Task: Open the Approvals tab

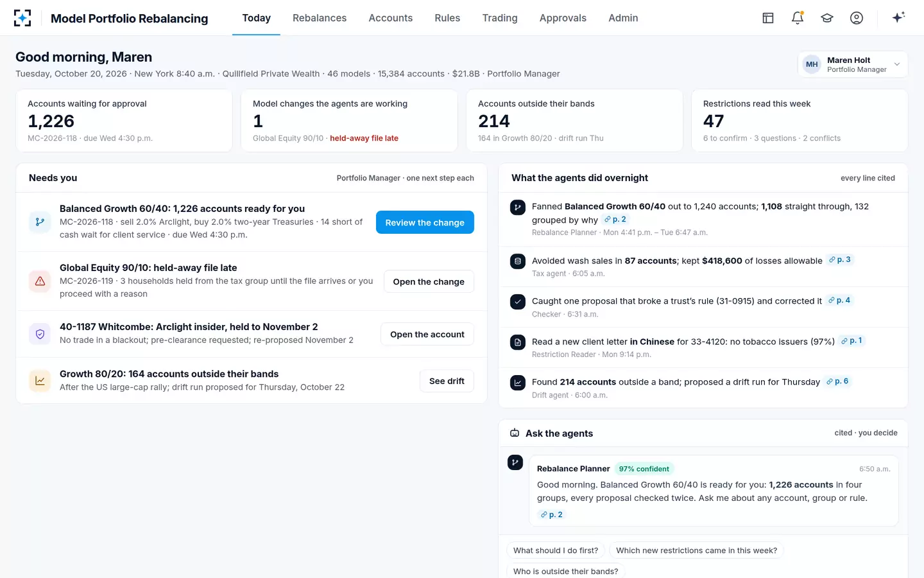Action: [563, 18]
